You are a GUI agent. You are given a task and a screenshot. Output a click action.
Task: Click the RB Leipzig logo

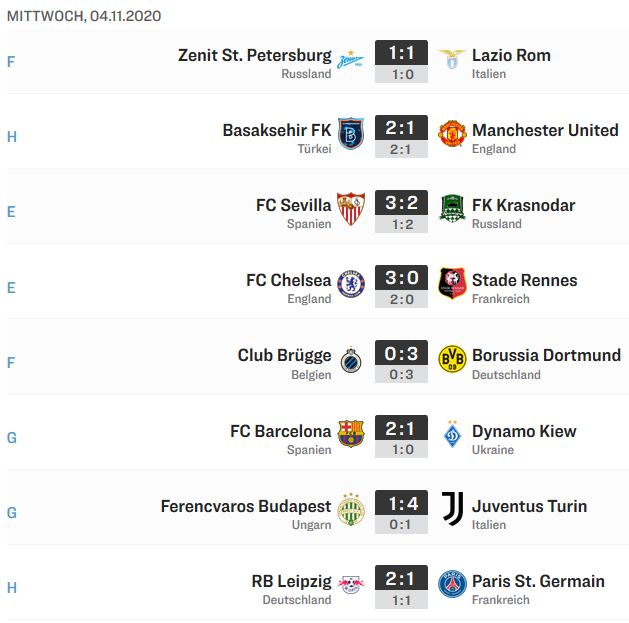[351, 584]
